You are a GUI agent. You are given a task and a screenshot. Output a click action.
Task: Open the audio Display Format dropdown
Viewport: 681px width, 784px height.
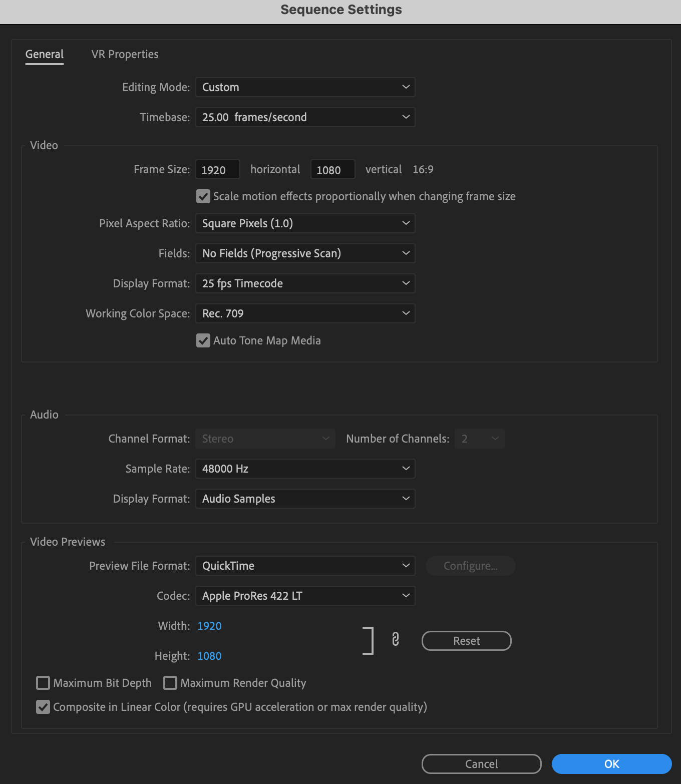click(x=305, y=499)
